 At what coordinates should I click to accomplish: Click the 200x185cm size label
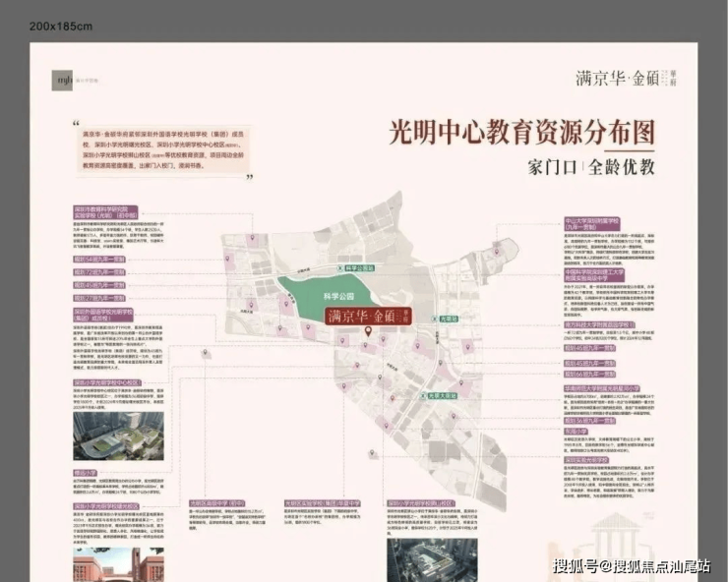[61, 27]
